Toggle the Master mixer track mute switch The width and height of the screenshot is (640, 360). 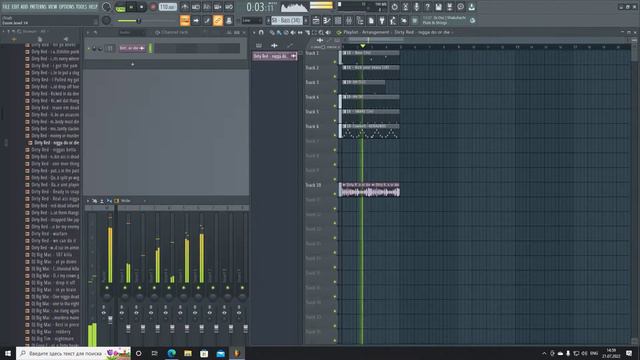[107, 288]
